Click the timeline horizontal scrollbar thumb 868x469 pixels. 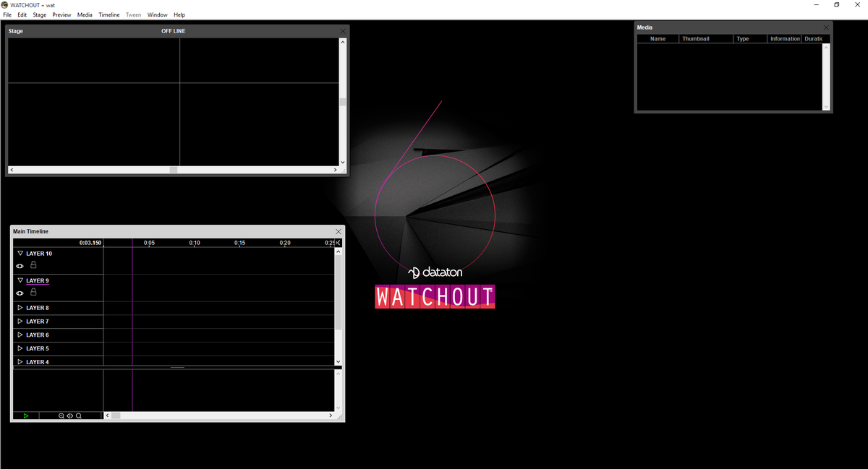tap(116, 416)
